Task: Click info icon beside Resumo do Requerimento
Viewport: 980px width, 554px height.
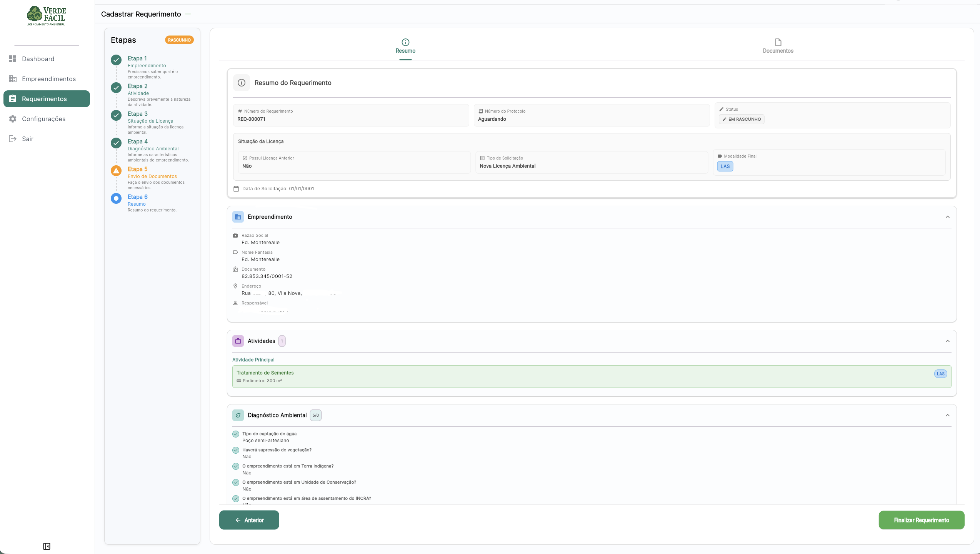Action: (x=242, y=83)
